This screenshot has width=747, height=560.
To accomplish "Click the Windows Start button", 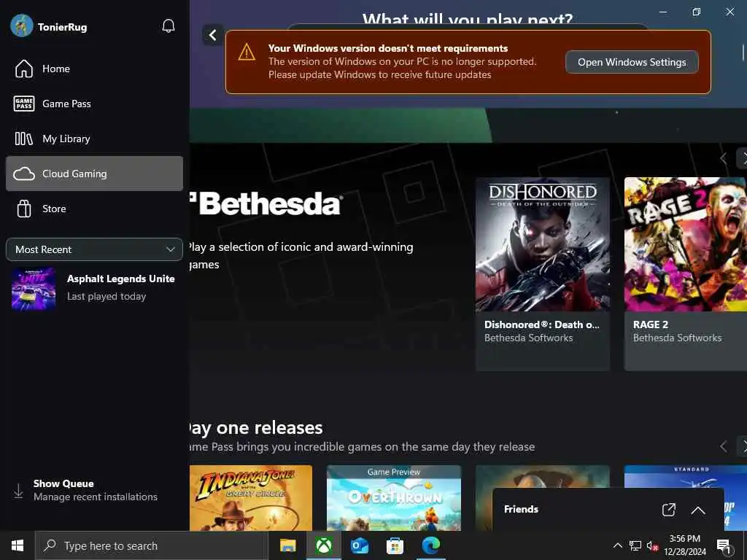I will pyautogui.click(x=18, y=545).
